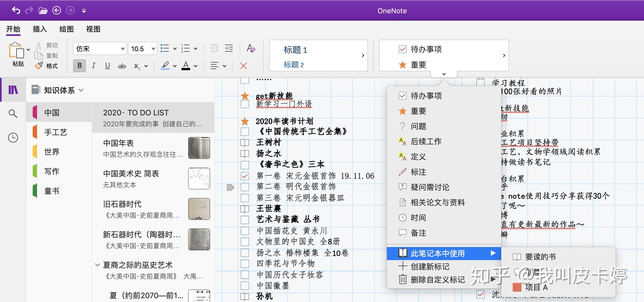Apply strikethrough formatting
This screenshot has width=644, height=302.
point(122,66)
